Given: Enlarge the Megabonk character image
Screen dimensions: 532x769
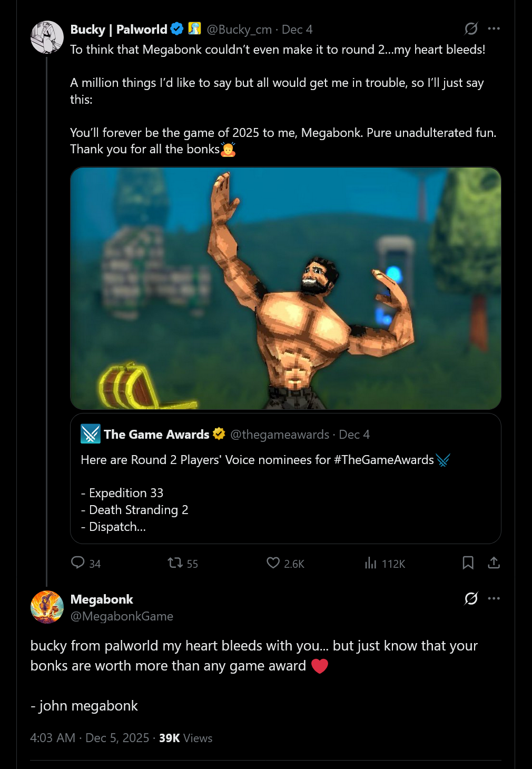Looking at the screenshot, I should coord(285,288).
